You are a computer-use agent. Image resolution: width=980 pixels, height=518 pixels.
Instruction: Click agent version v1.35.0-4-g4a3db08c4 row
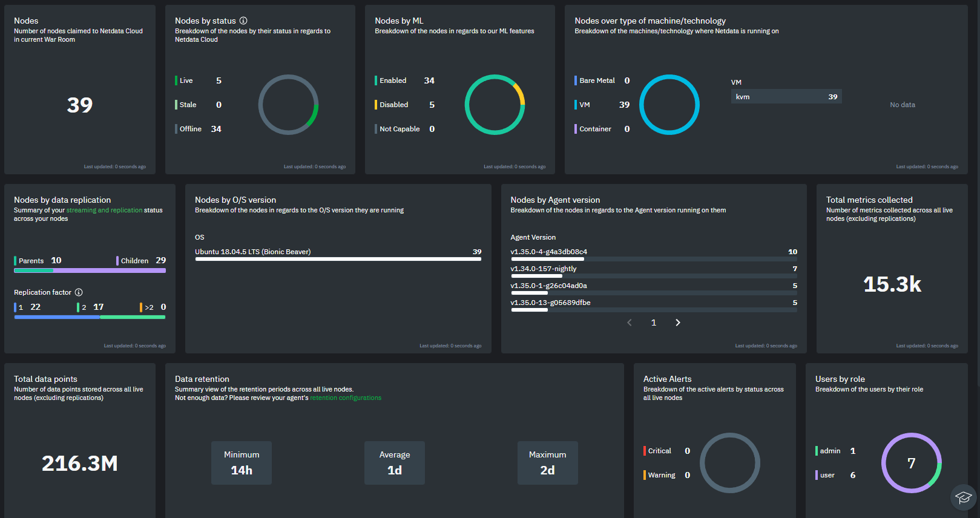pyautogui.click(x=654, y=254)
